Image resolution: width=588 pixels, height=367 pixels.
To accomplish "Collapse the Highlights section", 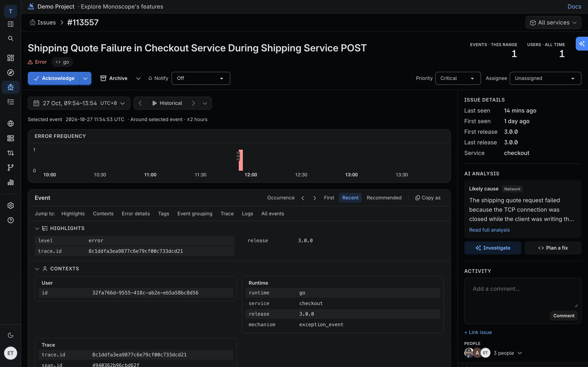I will tap(37, 228).
